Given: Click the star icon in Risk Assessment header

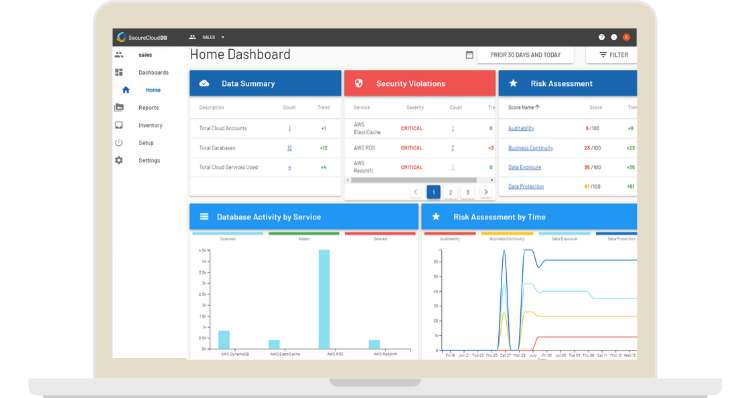Looking at the screenshot, I should tap(513, 83).
